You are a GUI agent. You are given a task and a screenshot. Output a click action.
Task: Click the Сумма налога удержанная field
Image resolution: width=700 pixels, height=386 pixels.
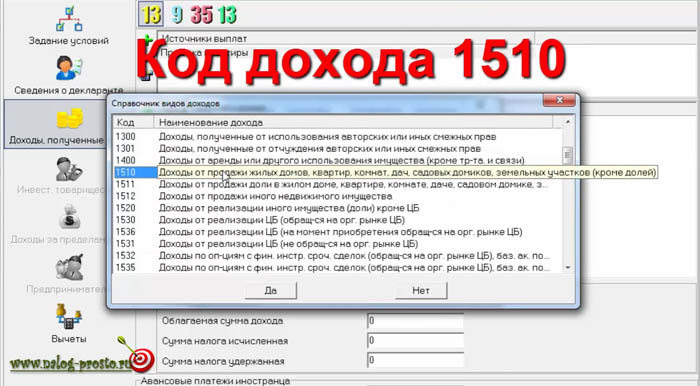415,361
